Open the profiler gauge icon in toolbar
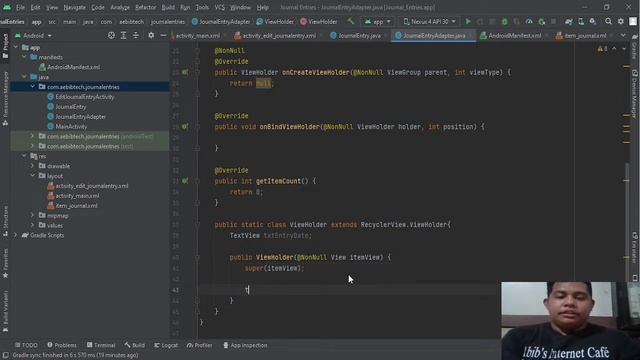This screenshot has width=640, height=360. (529, 21)
